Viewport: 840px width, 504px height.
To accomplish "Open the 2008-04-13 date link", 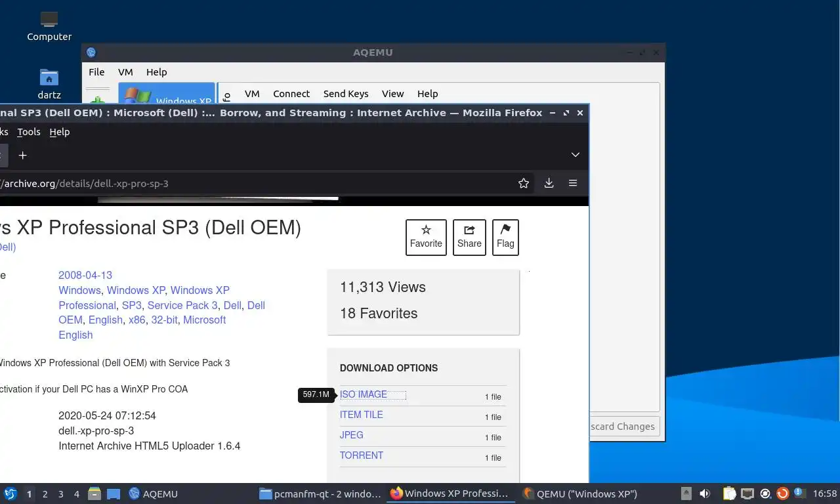I will (85, 275).
